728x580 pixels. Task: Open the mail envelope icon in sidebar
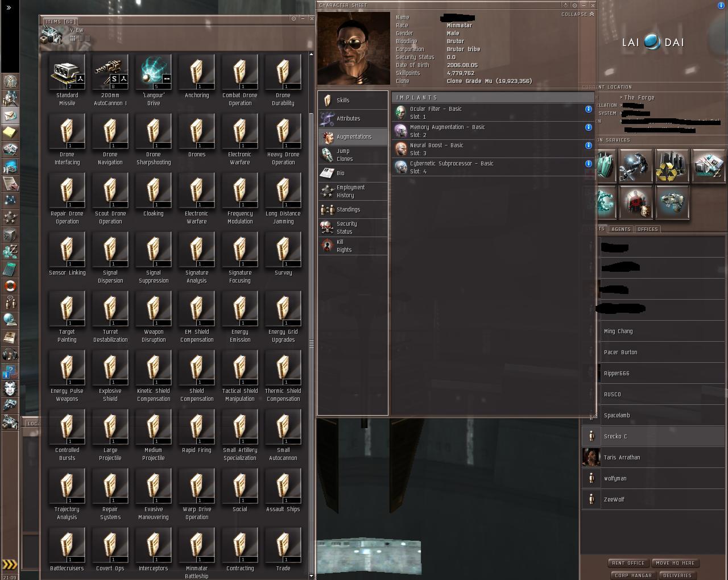pos(10,115)
